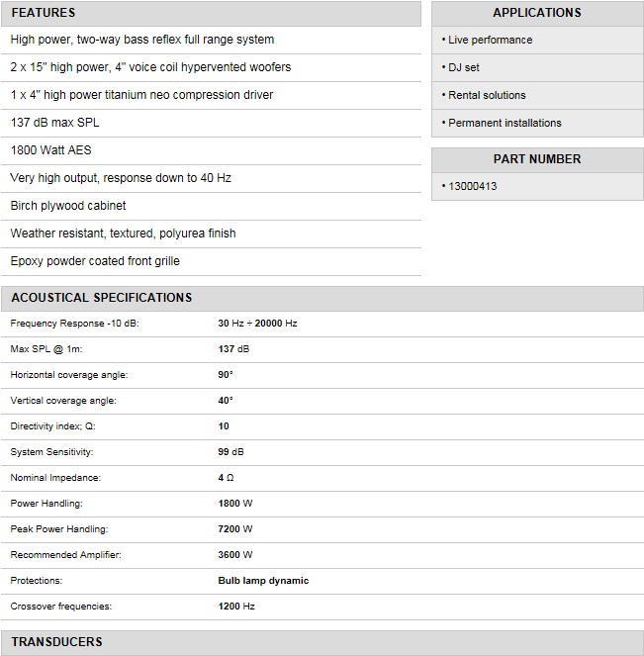This screenshot has height=656, width=644.
Task: Click Permanent installations in applications list
Action: (505, 123)
